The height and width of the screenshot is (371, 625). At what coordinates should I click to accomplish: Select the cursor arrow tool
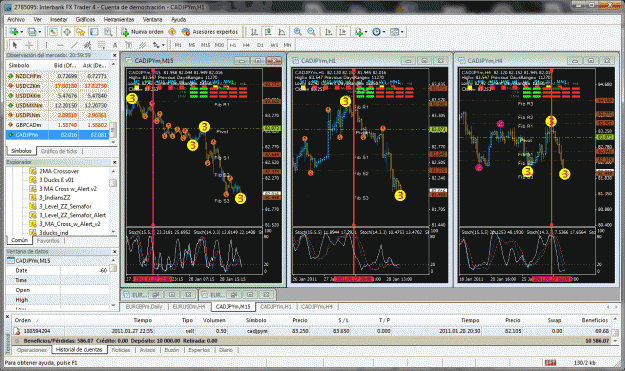[15, 45]
